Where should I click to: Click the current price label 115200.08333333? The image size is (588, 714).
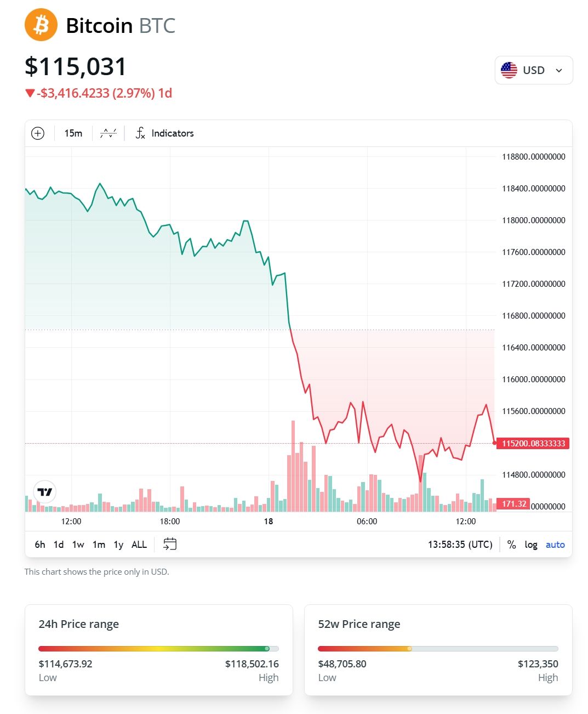point(533,444)
